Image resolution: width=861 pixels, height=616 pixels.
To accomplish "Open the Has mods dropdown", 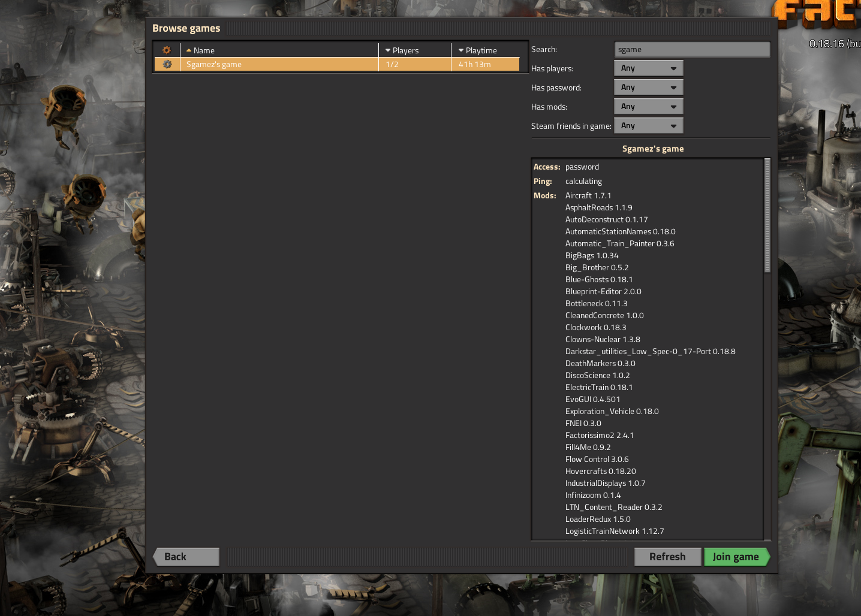I will pos(649,107).
